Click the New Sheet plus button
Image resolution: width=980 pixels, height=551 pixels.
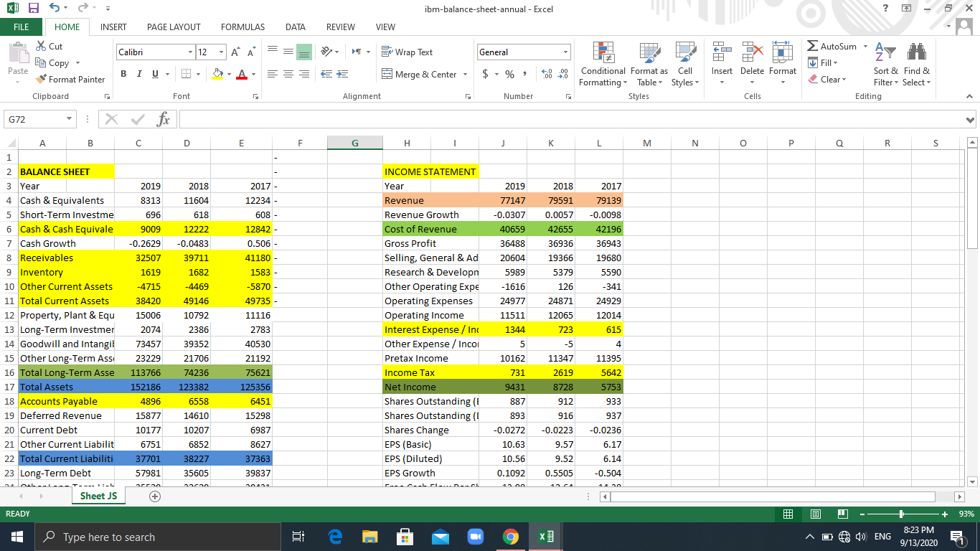point(155,496)
